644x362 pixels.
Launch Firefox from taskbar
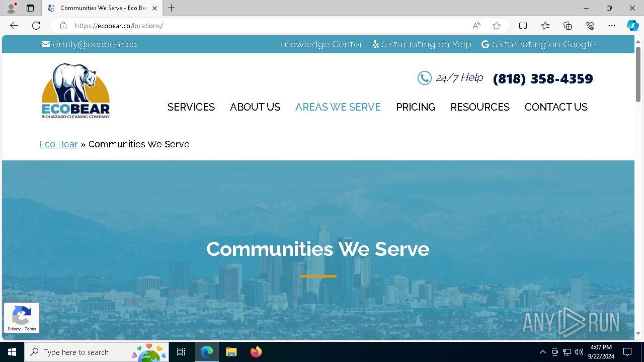256,352
